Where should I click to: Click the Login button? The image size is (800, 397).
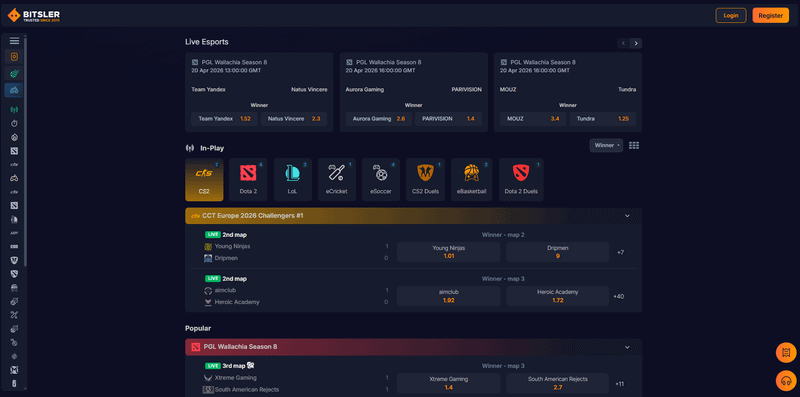tap(731, 15)
